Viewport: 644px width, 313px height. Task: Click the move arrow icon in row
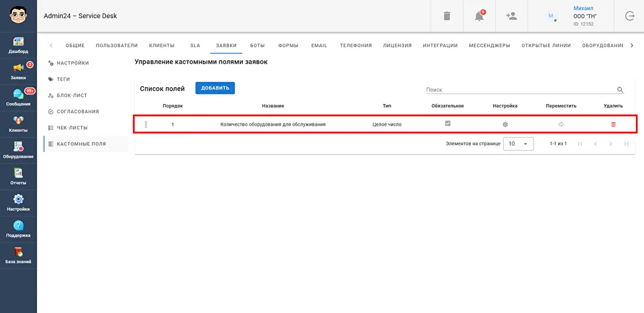(561, 124)
